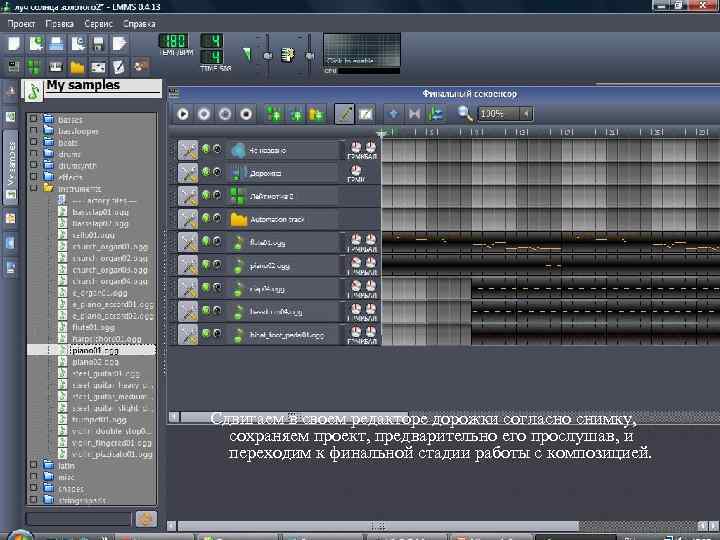Screen dimensions: 720x540
Task: Click the Automation track name button
Action: [x=282, y=219]
